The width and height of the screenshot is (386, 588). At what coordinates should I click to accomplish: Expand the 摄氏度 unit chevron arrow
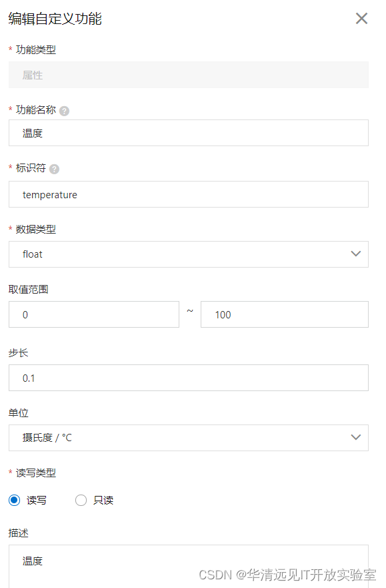pos(356,437)
